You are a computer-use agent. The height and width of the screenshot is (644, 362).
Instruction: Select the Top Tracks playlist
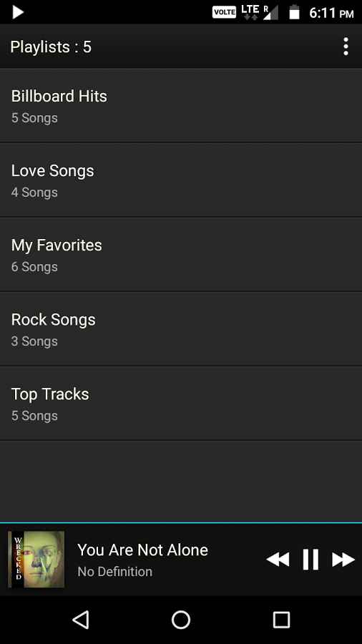(x=181, y=404)
